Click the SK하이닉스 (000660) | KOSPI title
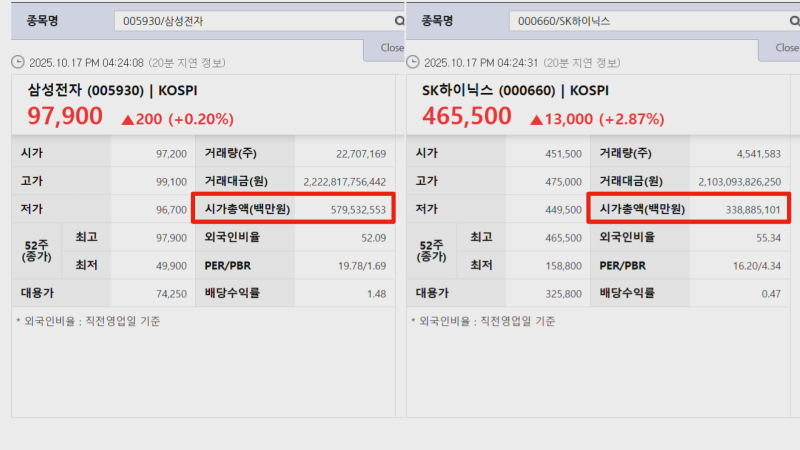Image resolution: width=800 pixels, height=450 pixels. [x=515, y=90]
